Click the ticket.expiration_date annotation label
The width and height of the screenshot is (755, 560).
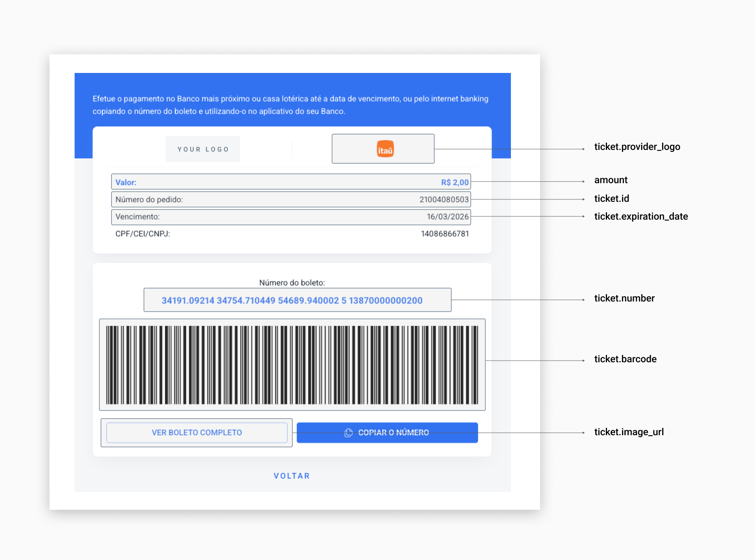(x=641, y=216)
